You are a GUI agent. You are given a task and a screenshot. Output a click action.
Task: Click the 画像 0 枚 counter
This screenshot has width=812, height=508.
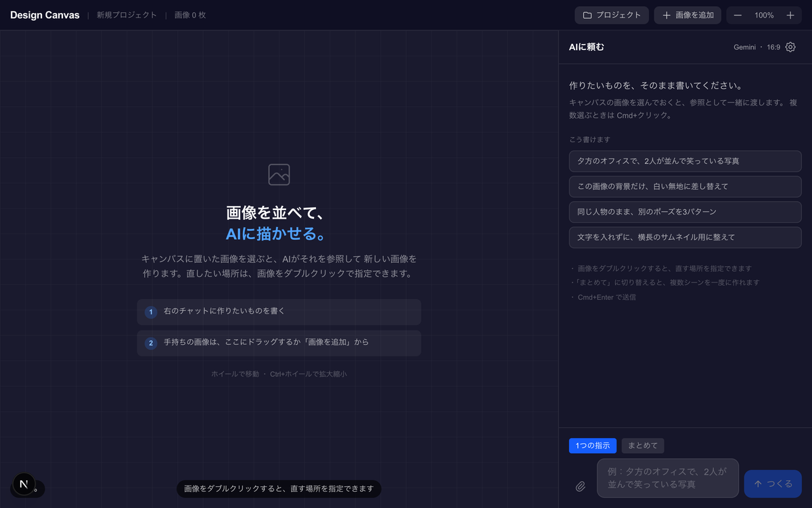(190, 15)
